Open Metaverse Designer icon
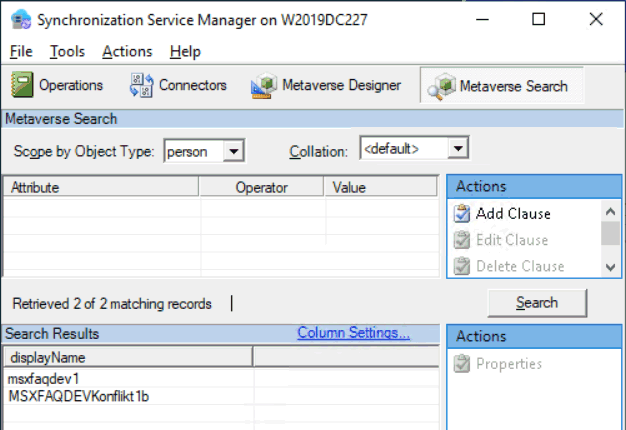 click(x=264, y=86)
